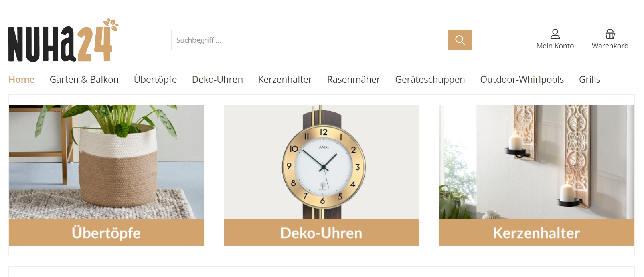Focus the Suchbegriff search field

(x=310, y=40)
